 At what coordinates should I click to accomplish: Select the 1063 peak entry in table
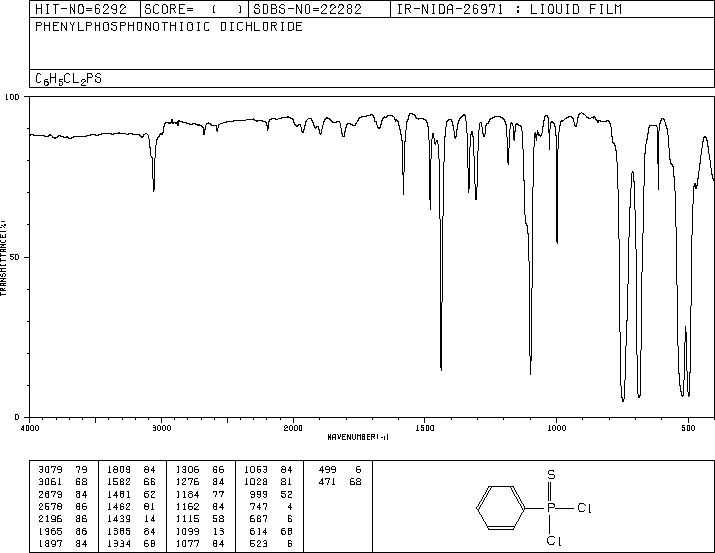pyautogui.click(x=256, y=470)
